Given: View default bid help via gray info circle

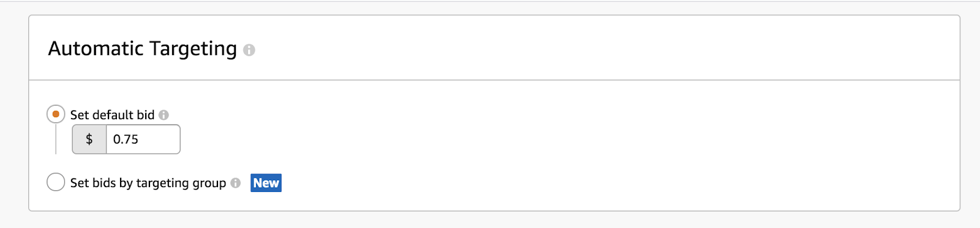Looking at the screenshot, I should pyautogui.click(x=164, y=115).
